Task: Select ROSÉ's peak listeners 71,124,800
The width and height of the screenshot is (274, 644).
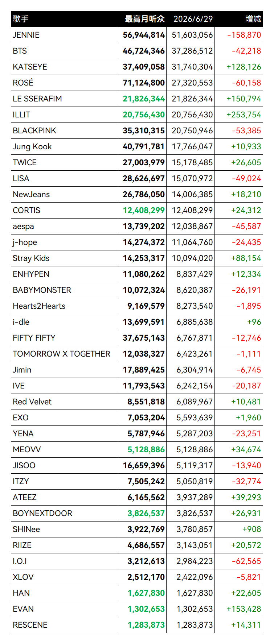Action: point(144,83)
